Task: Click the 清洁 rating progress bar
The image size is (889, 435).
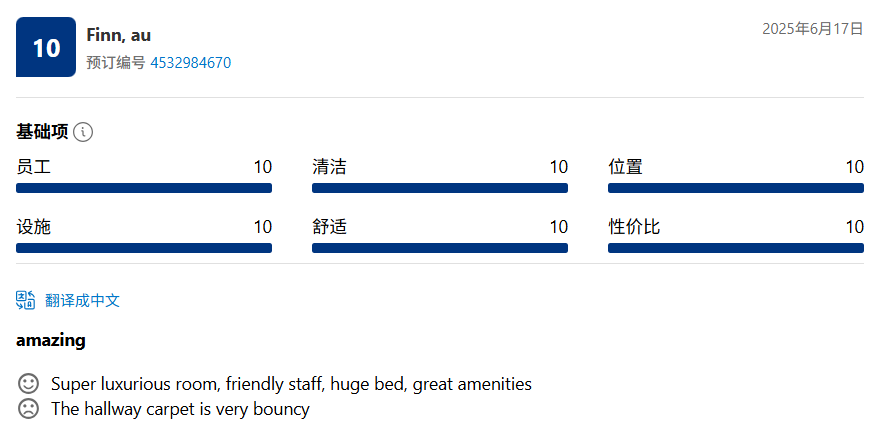Action: point(440,188)
